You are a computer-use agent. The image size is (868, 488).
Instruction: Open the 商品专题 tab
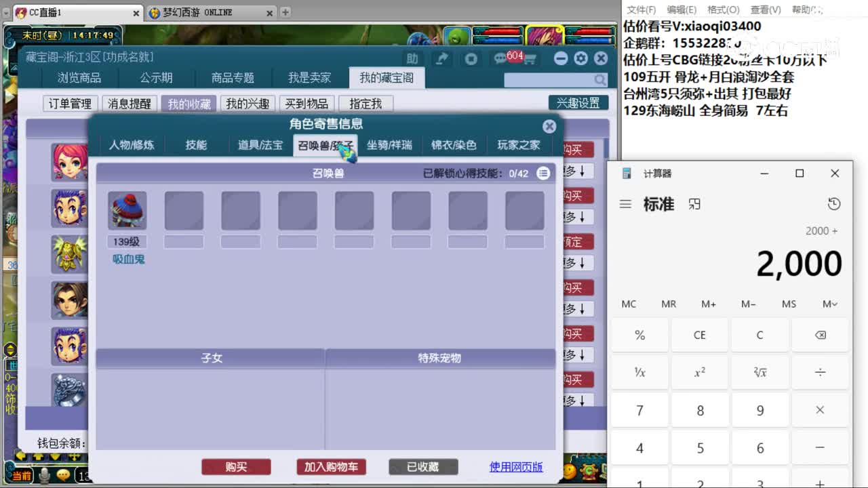(233, 78)
